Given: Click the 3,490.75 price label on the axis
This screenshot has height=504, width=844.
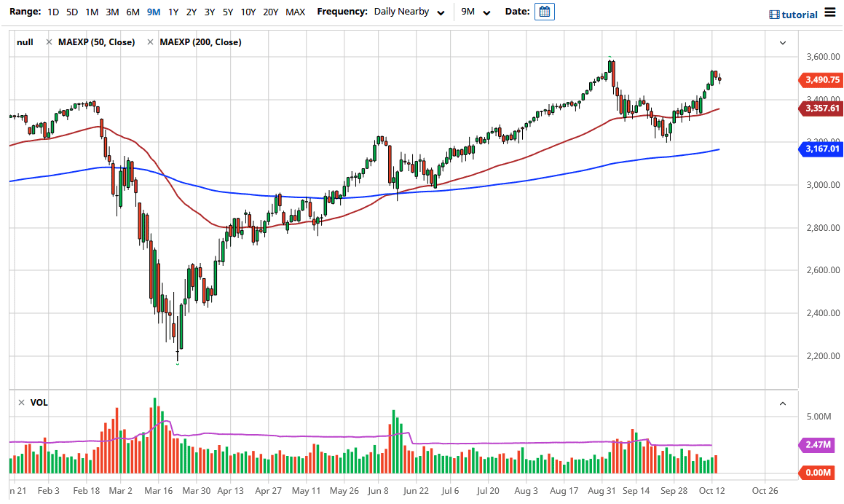Looking at the screenshot, I should point(821,80).
